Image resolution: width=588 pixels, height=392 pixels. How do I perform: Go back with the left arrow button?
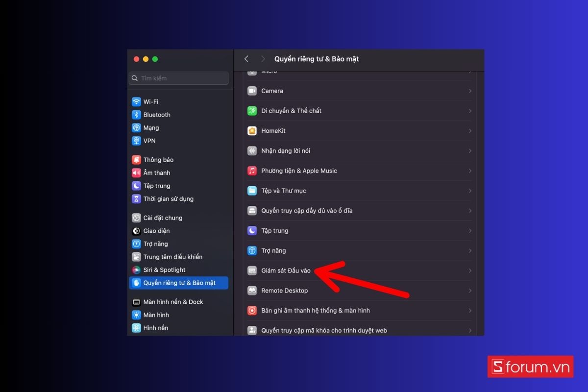coord(246,59)
